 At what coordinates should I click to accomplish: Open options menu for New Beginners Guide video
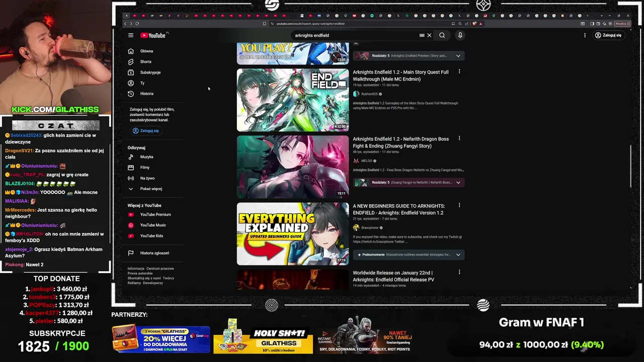[x=459, y=205]
